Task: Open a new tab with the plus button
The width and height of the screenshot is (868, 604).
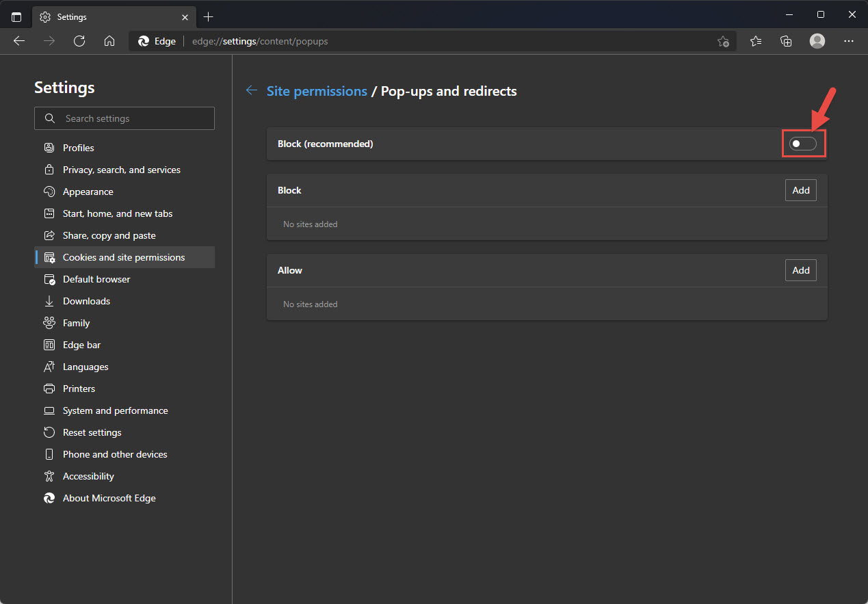Action: click(x=209, y=17)
